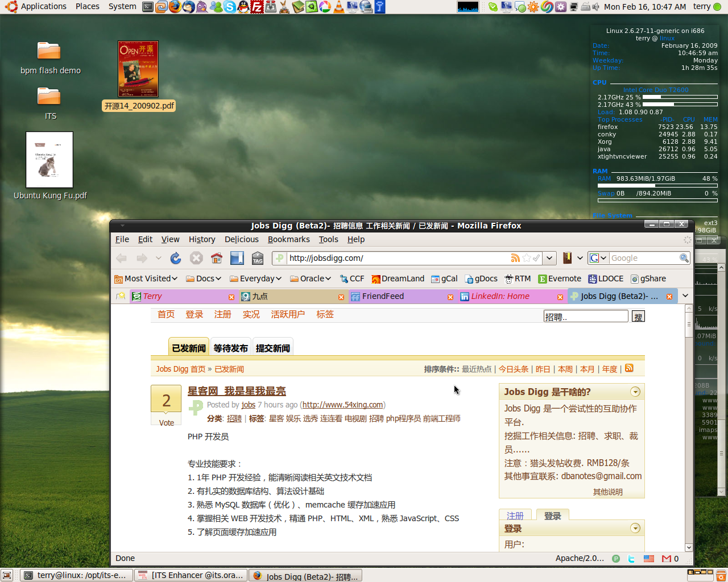
Task: Open the Tools menu
Action: (x=328, y=239)
